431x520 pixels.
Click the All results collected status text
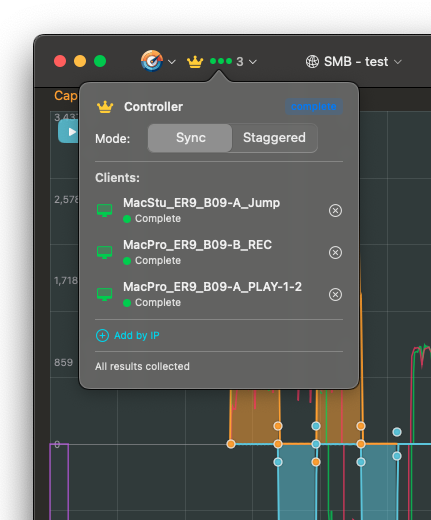pos(142,366)
